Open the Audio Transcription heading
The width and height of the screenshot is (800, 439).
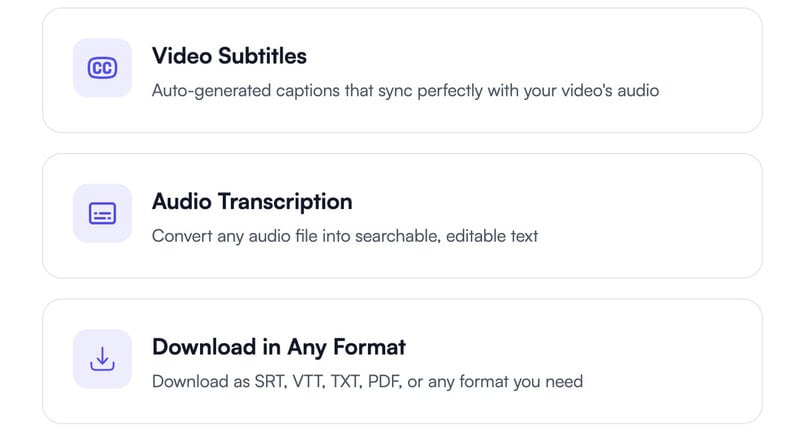(252, 201)
